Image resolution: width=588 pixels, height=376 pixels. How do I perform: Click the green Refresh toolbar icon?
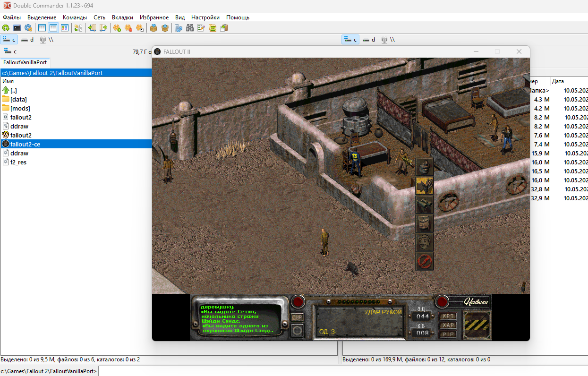[6, 28]
